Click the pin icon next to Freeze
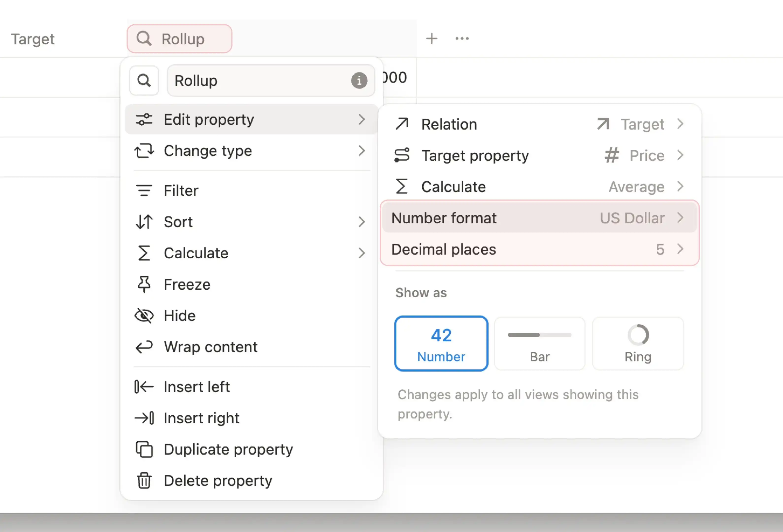The image size is (783, 532). [144, 284]
